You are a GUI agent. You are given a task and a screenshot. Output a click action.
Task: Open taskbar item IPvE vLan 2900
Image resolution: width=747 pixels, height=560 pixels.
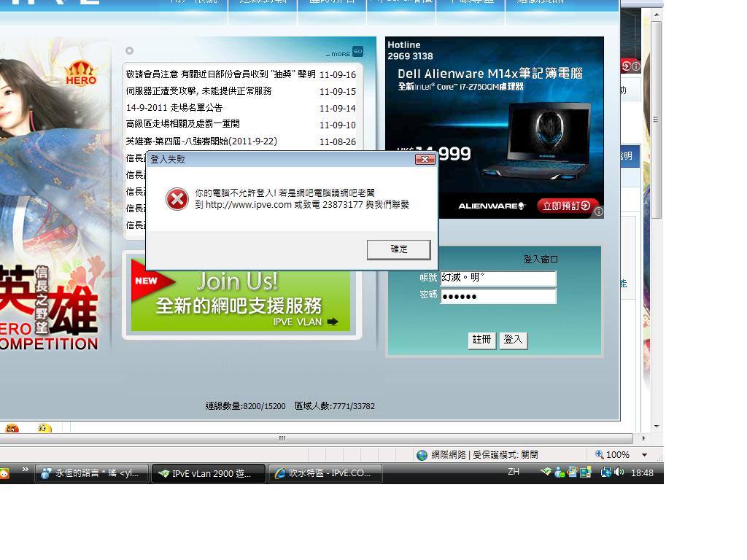point(208,473)
